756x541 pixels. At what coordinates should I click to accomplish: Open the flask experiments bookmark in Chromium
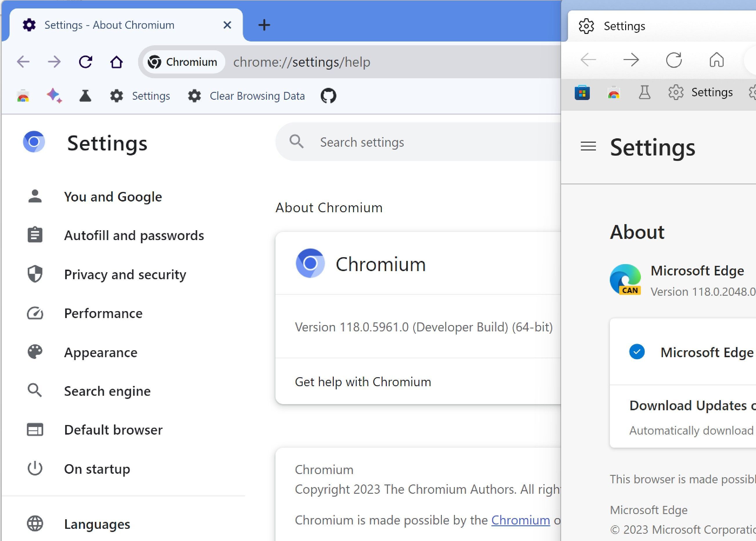(85, 96)
